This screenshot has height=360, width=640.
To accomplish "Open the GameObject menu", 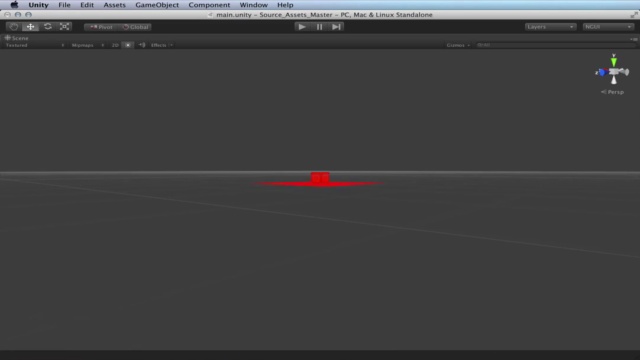I will pyautogui.click(x=157, y=5).
